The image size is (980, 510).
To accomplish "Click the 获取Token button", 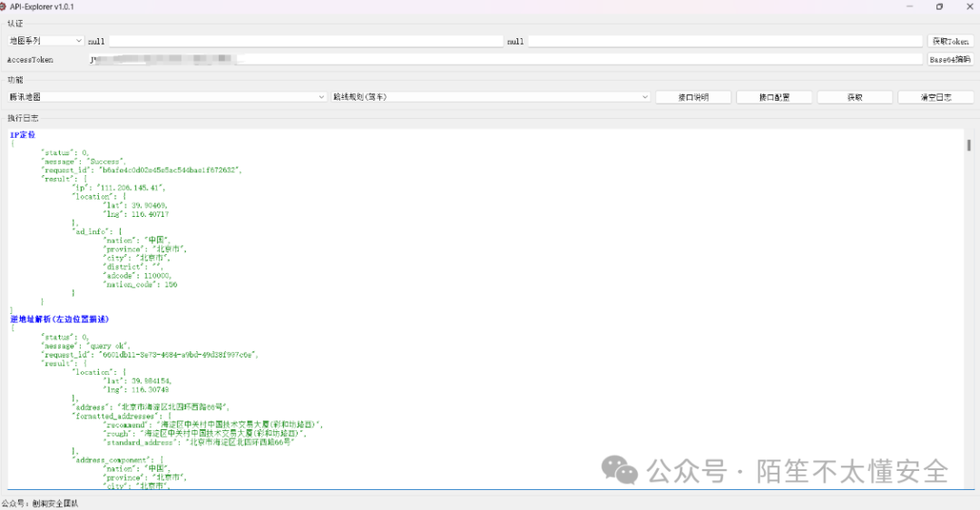I will [x=950, y=41].
